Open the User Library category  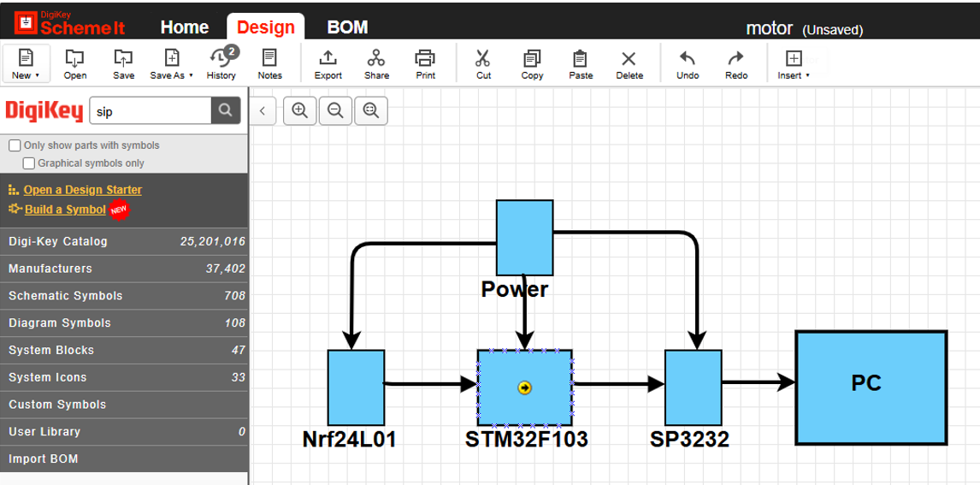124,432
